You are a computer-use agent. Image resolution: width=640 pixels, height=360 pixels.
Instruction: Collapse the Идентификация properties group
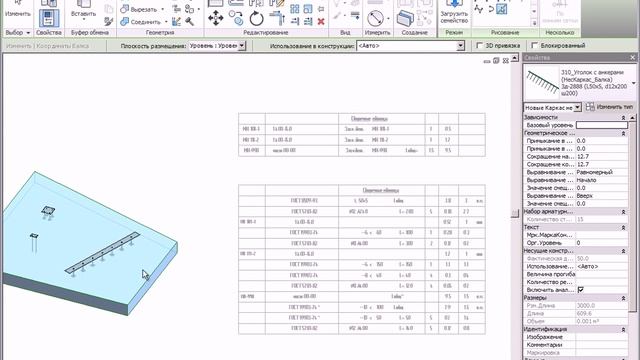(623, 329)
